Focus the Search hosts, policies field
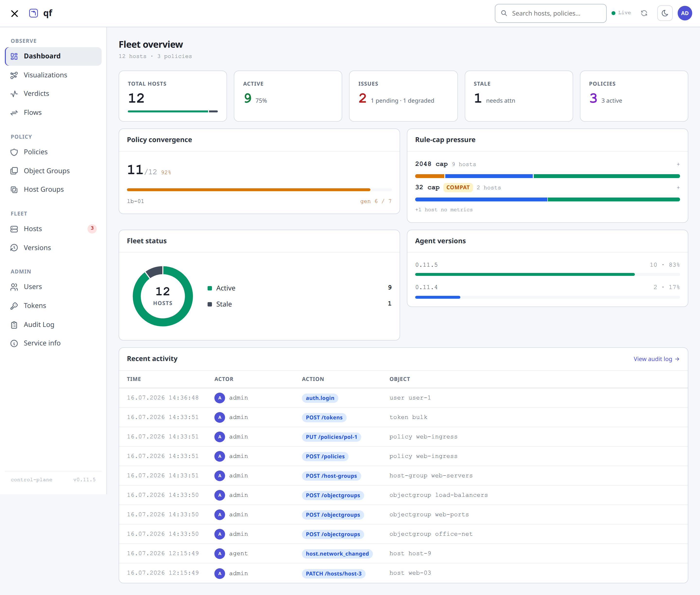 tap(550, 13)
